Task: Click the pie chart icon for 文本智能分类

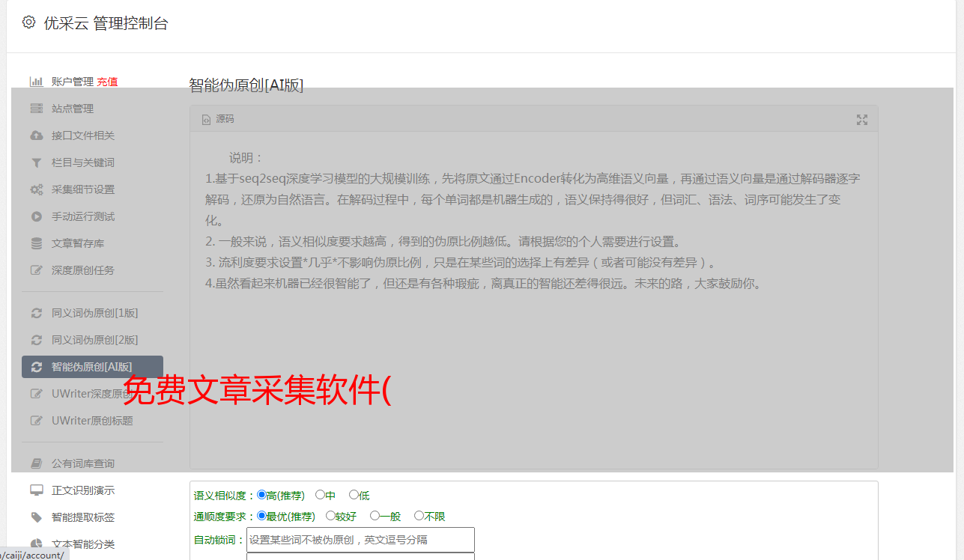Action: point(36,544)
